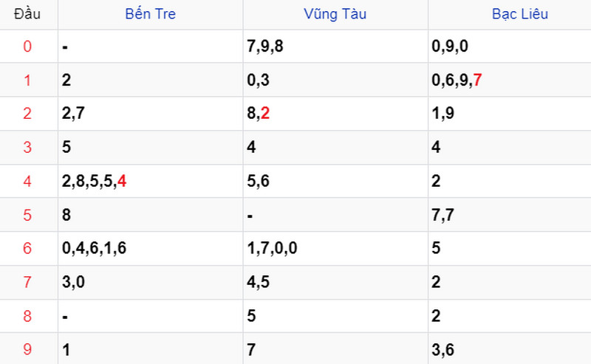Select Bến Tre cell with 3,0
The image size is (591, 364).
(151, 282)
